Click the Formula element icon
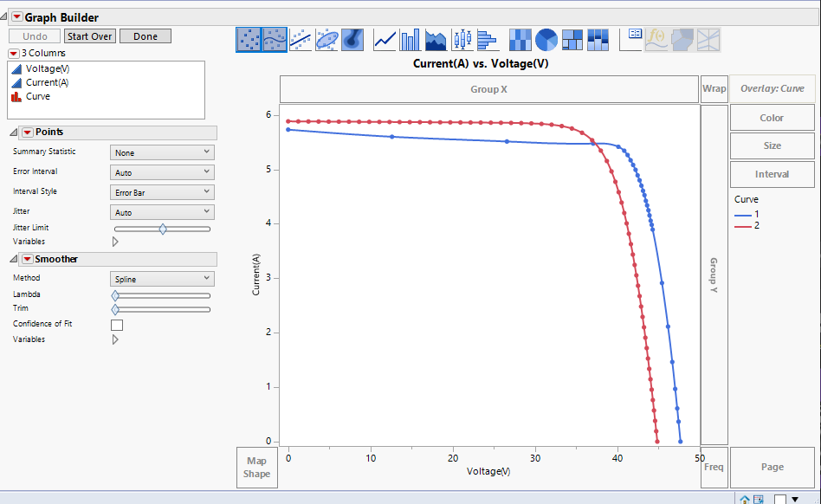The image size is (821, 504). click(656, 40)
